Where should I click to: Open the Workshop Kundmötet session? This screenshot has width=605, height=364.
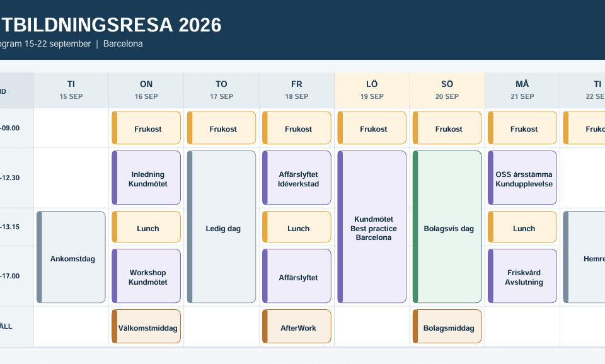[146, 276]
